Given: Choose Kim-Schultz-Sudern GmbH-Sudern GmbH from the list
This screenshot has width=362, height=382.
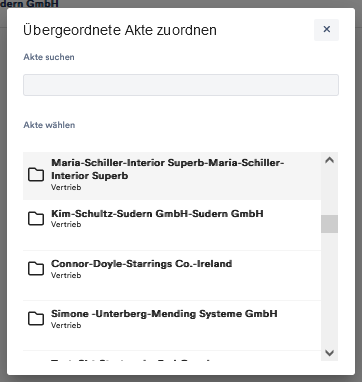Looking at the screenshot, I should click(x=172, y=225).
